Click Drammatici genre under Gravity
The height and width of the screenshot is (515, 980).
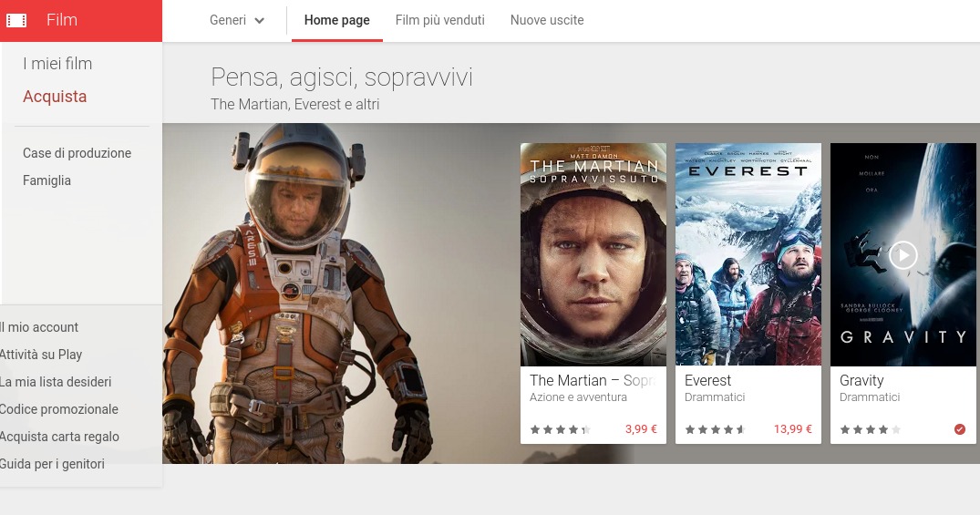point(870,397)
